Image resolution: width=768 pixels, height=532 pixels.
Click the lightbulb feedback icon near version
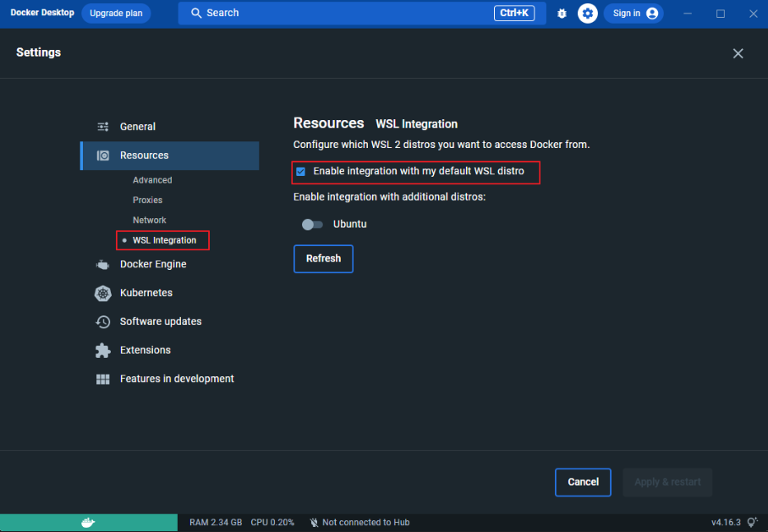pos(753,523)
